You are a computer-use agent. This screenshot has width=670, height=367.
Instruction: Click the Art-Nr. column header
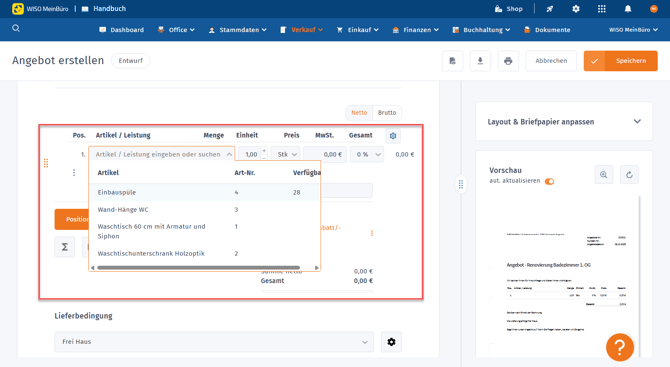[245, 173]
